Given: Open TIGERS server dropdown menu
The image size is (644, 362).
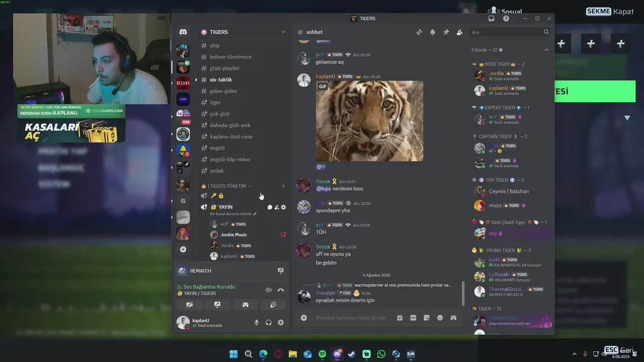Looking at the screenshot, I should (x=283, y=32).
